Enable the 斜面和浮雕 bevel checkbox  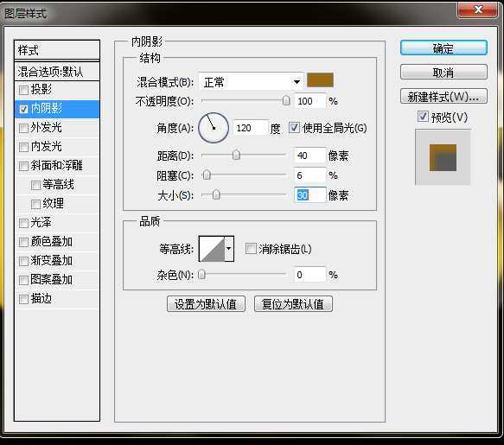click(23, 166)
